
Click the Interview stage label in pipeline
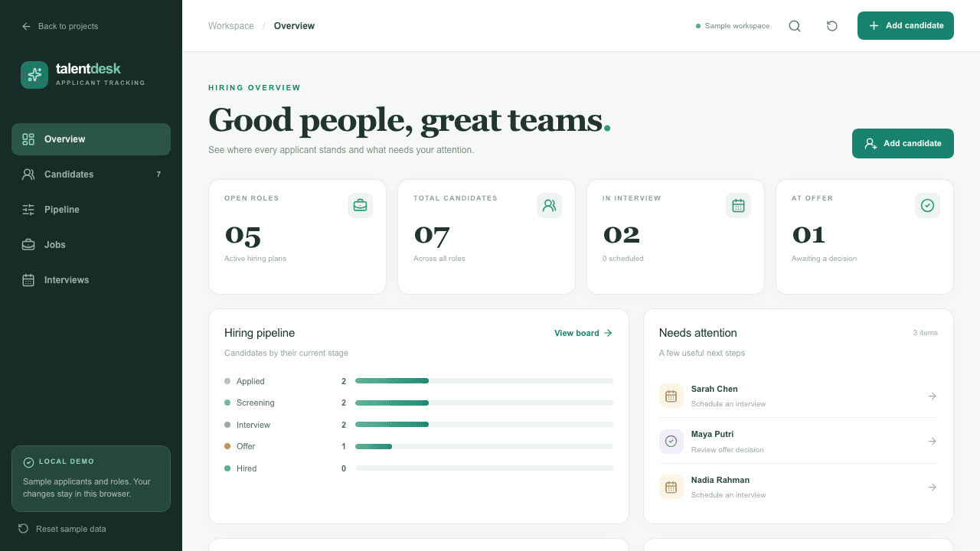(253, 425)
